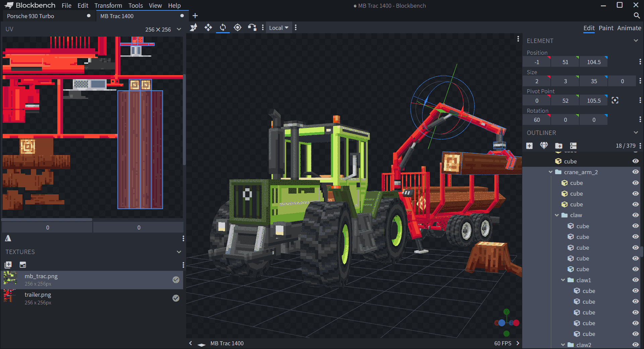Switch to Paint mode

(606, 28)
